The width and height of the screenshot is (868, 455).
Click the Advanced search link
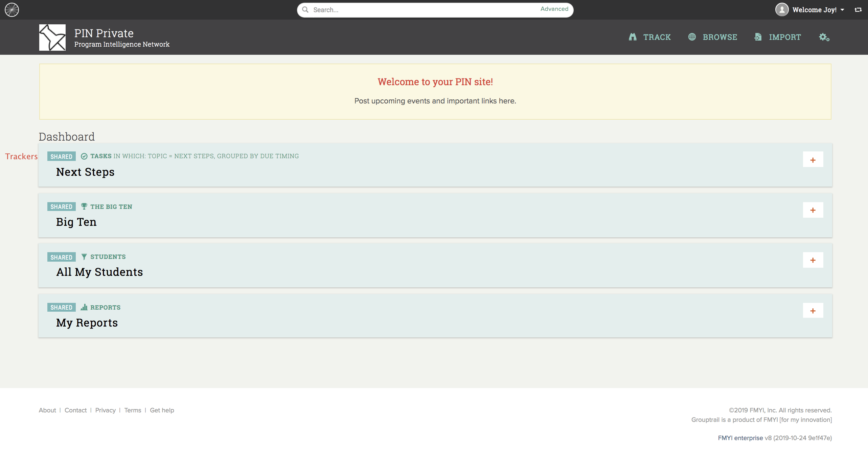click(x=554, y=9)
